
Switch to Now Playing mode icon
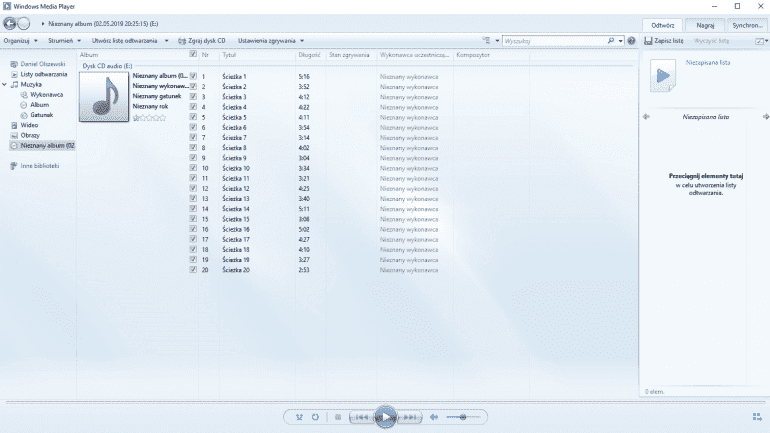tap(757, 417)
